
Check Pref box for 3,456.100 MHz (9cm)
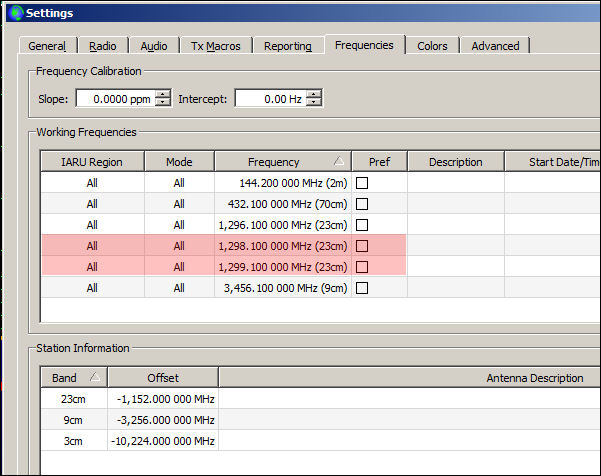point(363,288)
